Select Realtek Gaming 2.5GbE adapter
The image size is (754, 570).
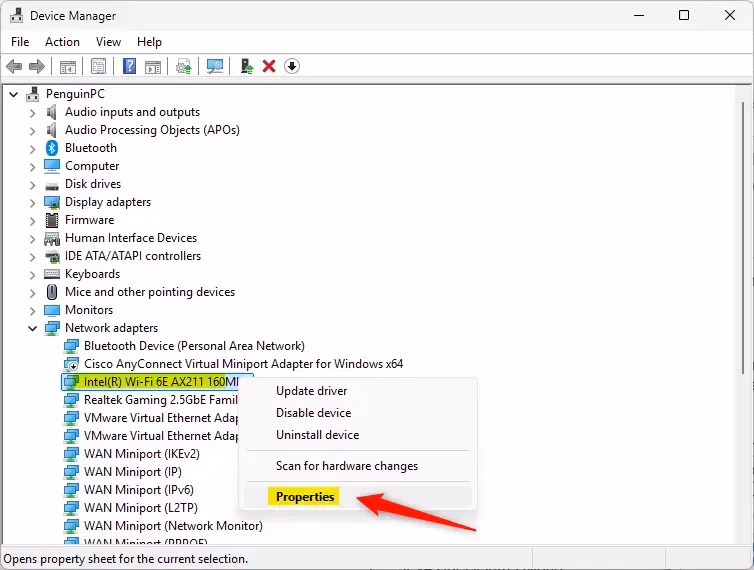point(160,400)
